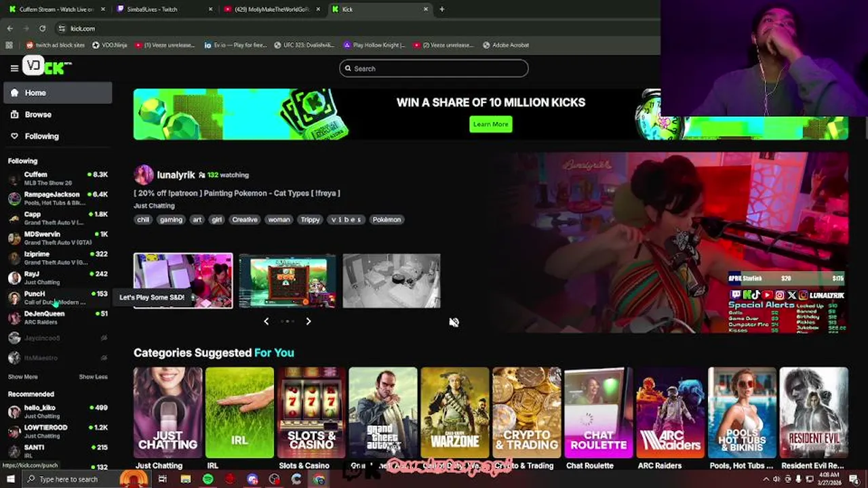Click the 'gaming' tag
The width and height of the screenshot is (868, 488).
coord(171,220)
